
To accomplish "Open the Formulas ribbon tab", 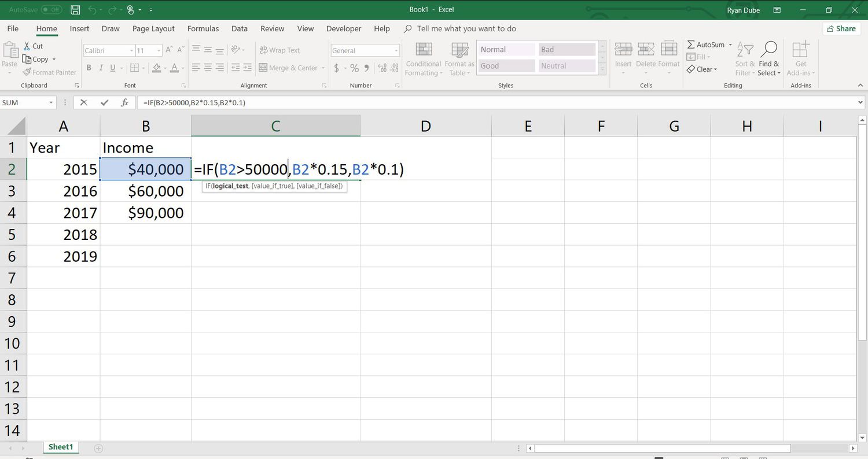I will point(203,28).
